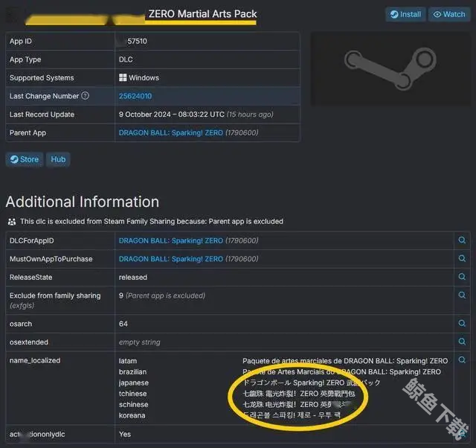Click the Install button
This screenshot has width=476, height=448.
click(x=405, y=14)
